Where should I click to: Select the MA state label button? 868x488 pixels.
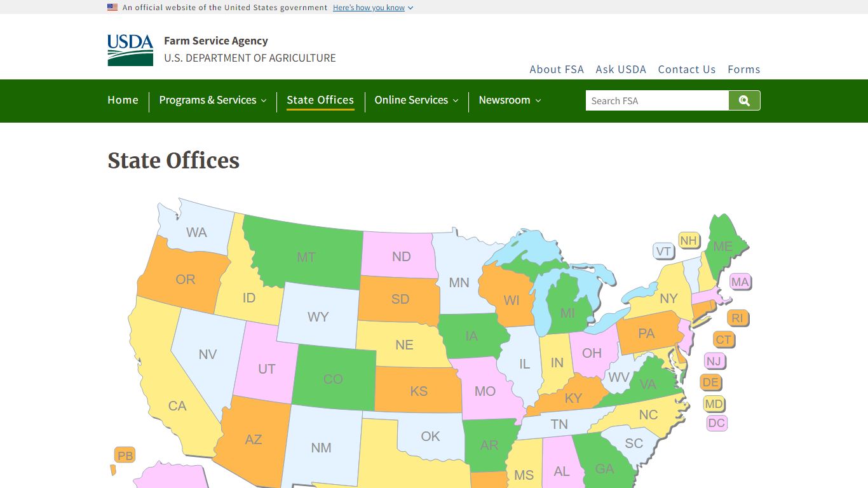pos(740,282)
